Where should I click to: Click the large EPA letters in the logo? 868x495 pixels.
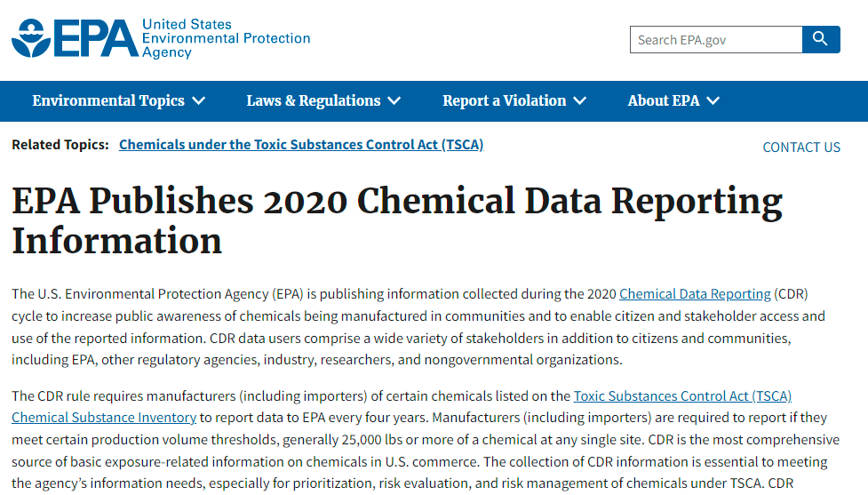pos(96,38)
